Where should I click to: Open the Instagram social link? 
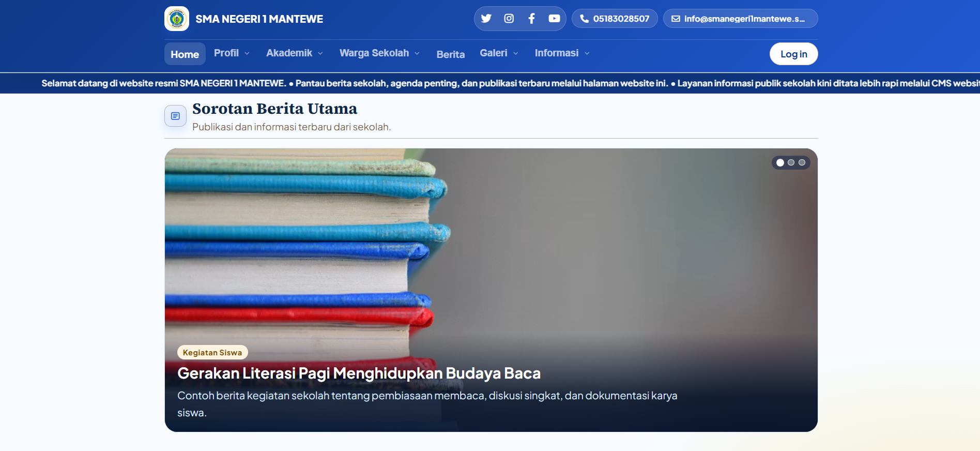pos(509,19)
